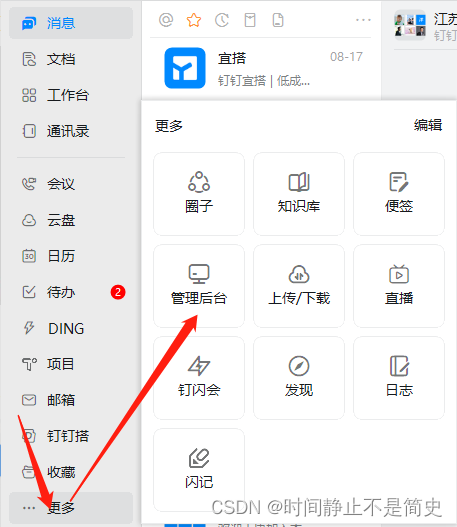This screenshot has height=527, width=457.
Task: Click the group avatar at top right
Action: coord(410,25)
